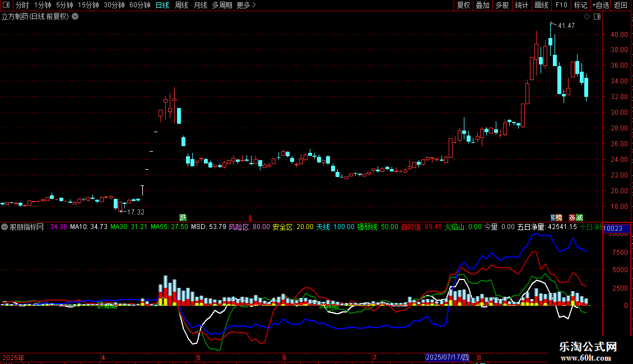Screen dimensions: 633x364
Task: Open F10 company info
Action: (x=561, y=5)
